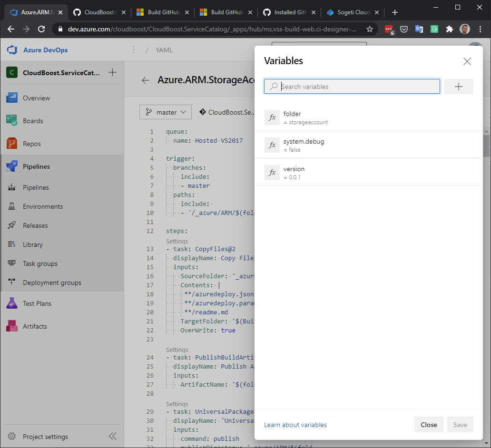
Task: Expand the master branch dropdown
Action: [x=166, y=112]
